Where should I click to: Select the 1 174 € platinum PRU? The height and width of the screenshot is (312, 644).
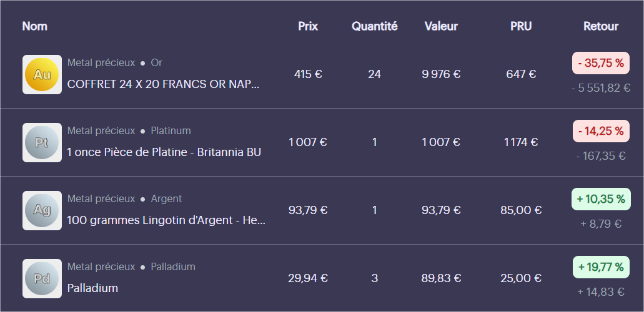[521, 142]
